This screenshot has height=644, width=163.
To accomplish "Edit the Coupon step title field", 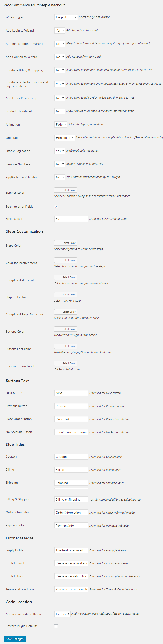I will tap(71, 457).
